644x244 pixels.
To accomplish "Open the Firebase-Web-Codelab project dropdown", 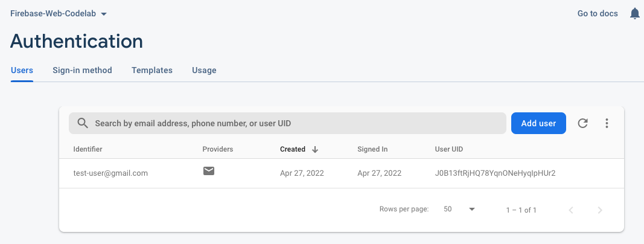I will 59,13.
